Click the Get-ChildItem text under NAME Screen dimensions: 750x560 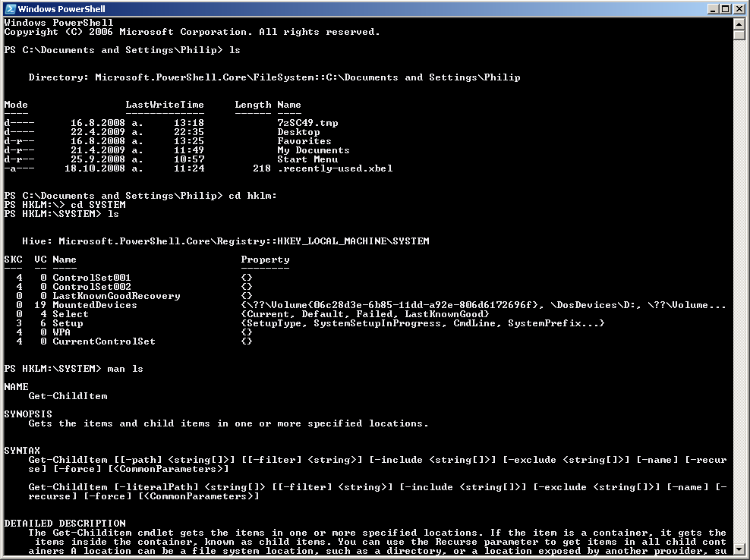tap(68, 395)
